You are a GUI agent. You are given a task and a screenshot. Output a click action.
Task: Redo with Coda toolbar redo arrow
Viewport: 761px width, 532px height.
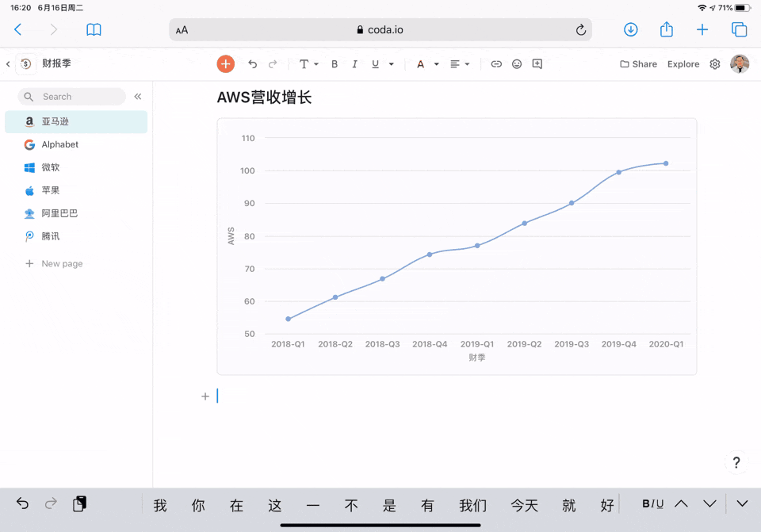[x=273, y=64]
